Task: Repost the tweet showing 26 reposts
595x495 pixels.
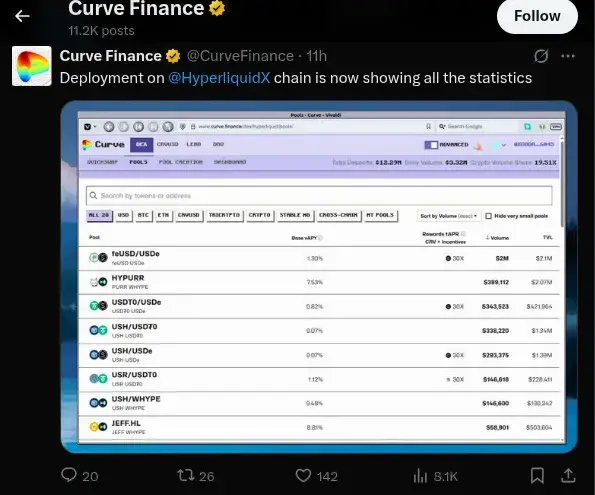Action: coord(196,476)
